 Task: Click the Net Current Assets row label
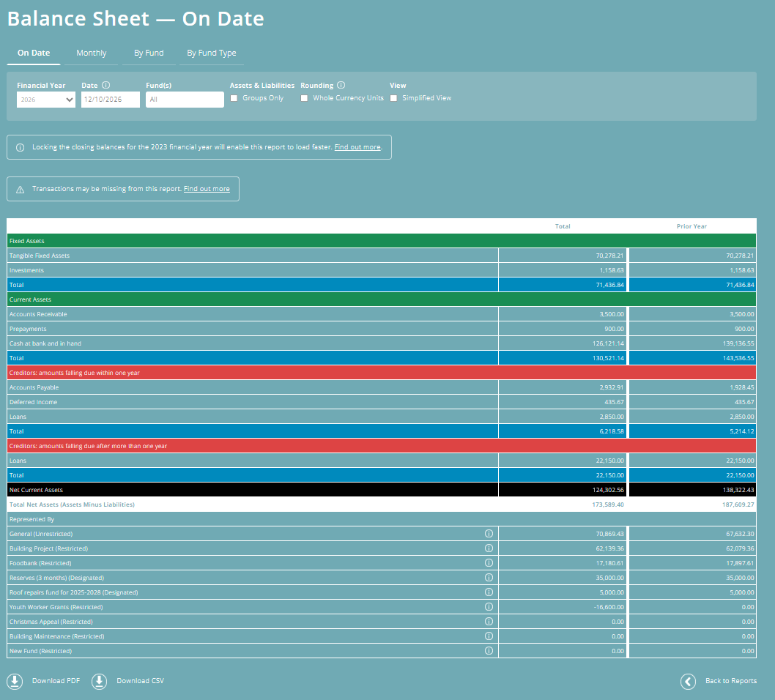[36, 490]
